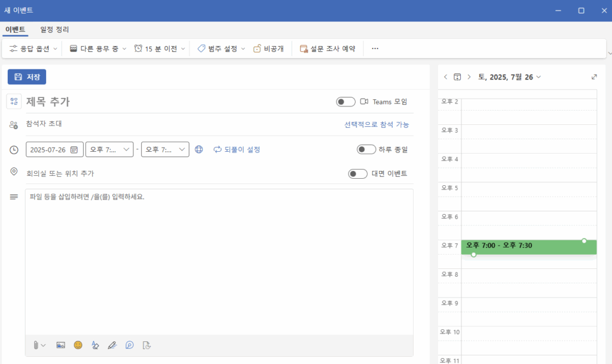The width and height of the screenshot is (612, 364).
Task: Expand the 15 분 이전 reminder dropdown
Action: (x=160, y=49)
